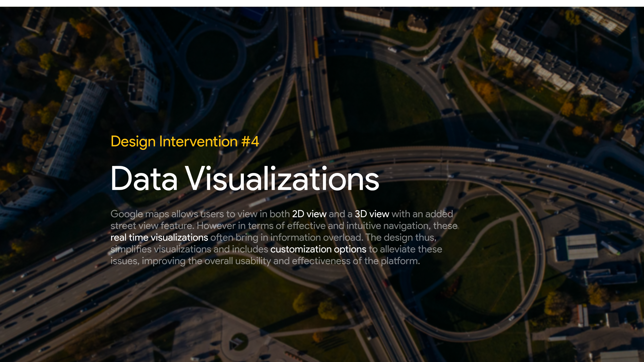Click the 'real time visualizations' highlighted text
This screenshot has height=362, width=644.
[x=159, y=237]
